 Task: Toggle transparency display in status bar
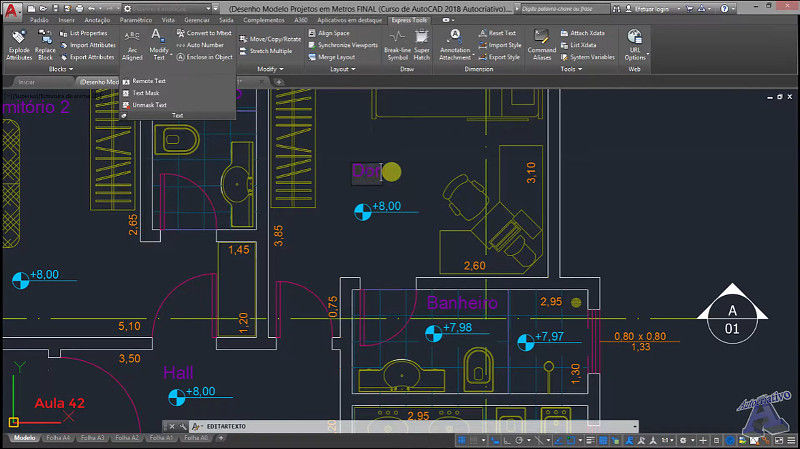coord(603,440)
